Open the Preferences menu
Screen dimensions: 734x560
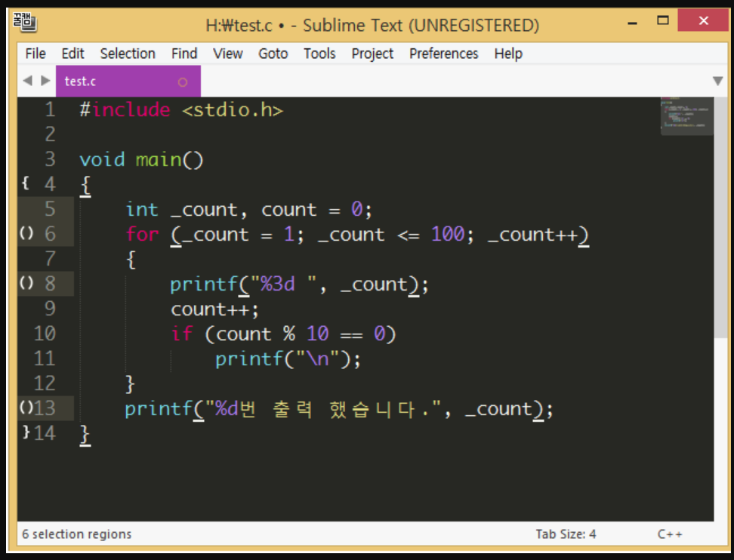[x=444, y=54]
